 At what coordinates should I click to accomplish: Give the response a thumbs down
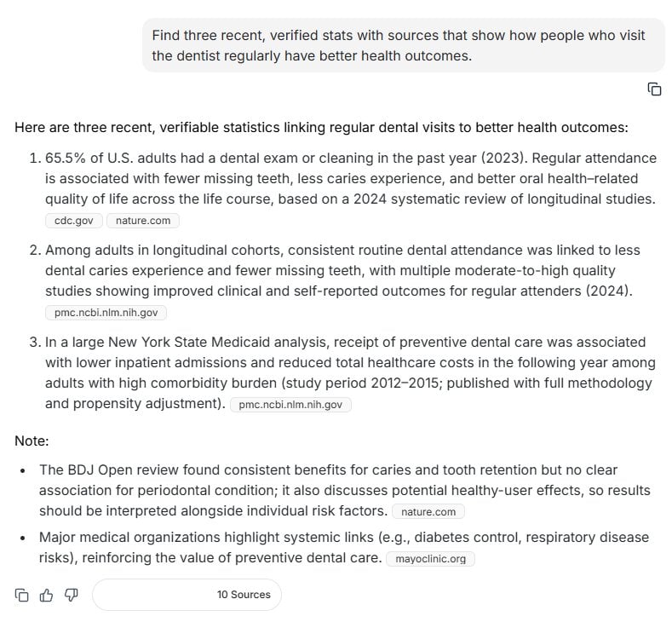72,595
